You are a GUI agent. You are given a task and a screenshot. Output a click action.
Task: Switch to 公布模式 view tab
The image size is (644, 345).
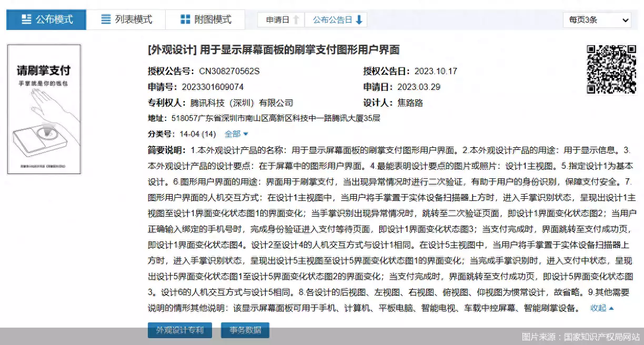[x=46, y=20]
